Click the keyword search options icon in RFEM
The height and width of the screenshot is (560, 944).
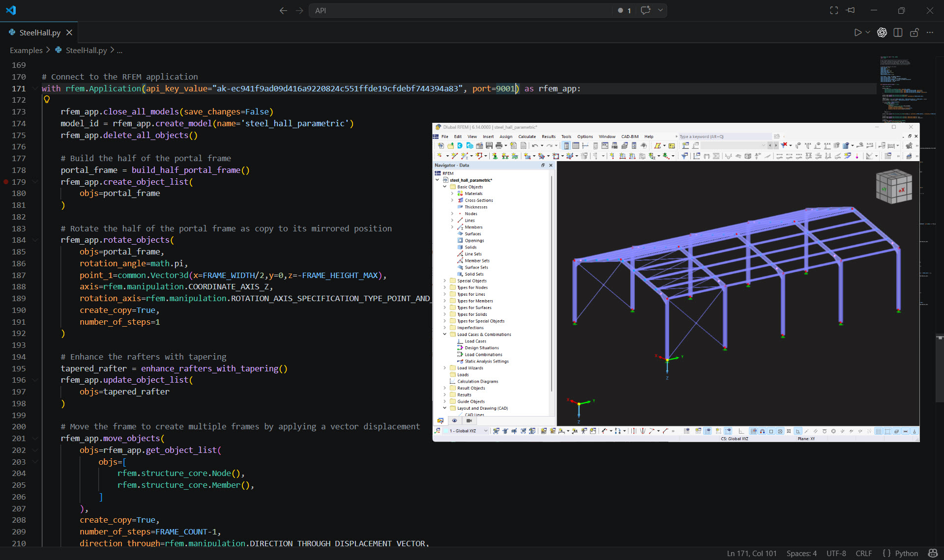pyautogui.click(x=777, y=137)
